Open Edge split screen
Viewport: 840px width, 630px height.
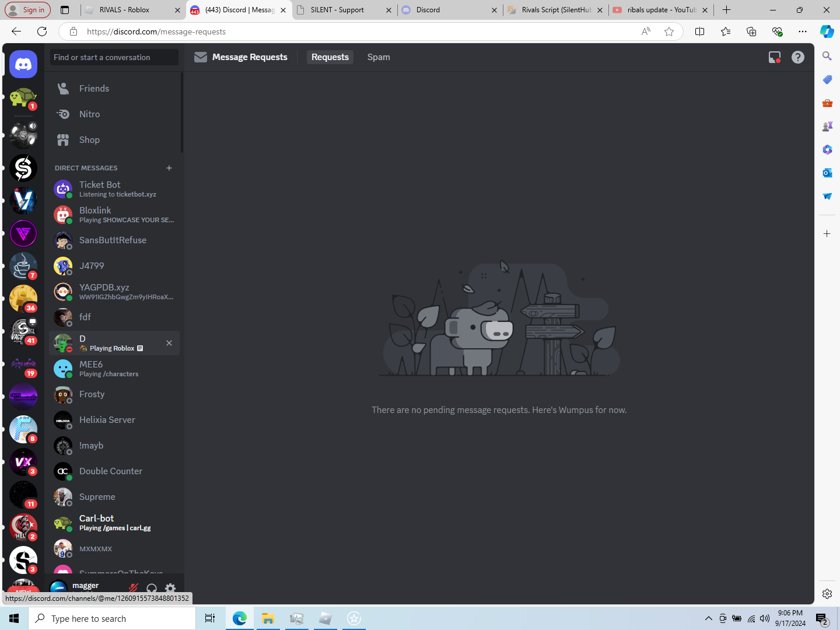[700, 32]
